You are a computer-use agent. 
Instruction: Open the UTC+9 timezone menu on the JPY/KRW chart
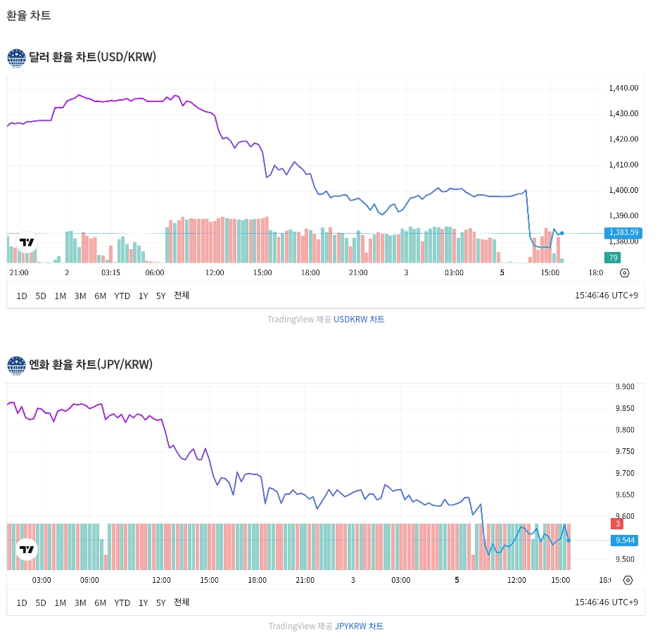tap(606, 602)
